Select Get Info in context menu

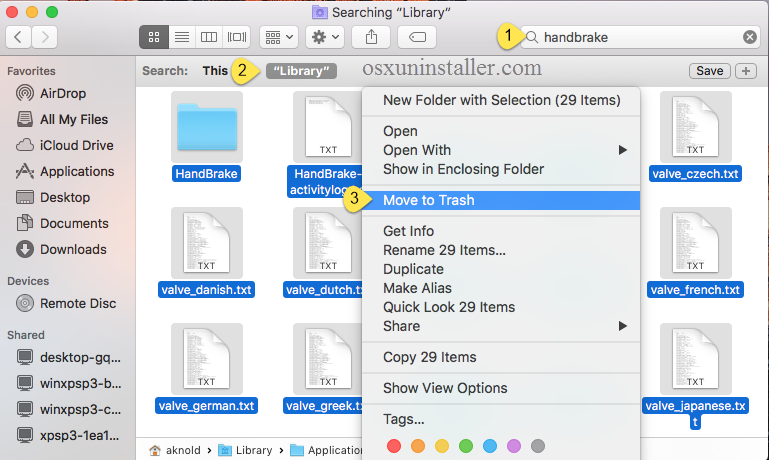coord(408,231)
